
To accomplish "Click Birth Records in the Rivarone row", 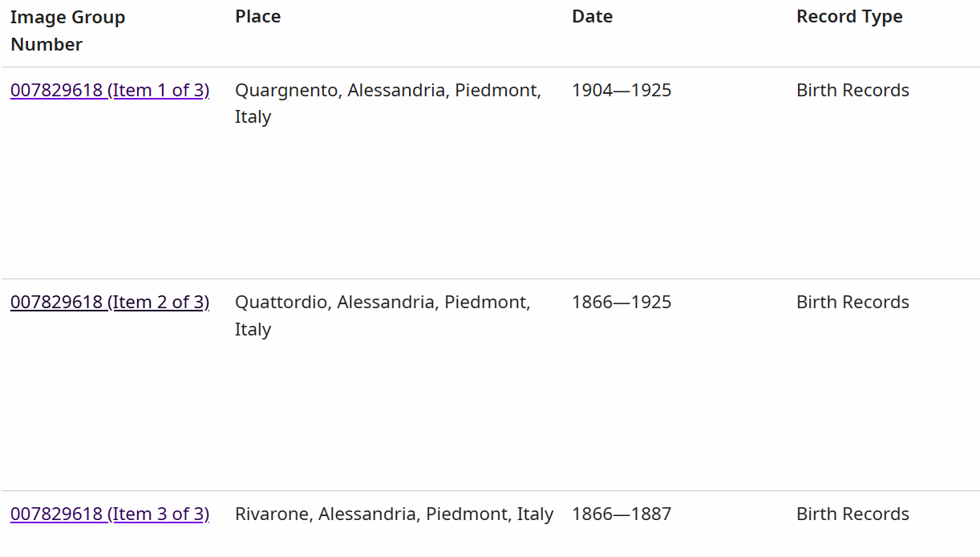I will (852, 514).
